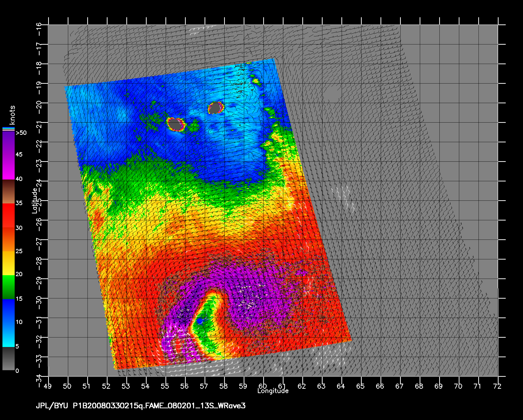Click the 'Longitude' axis title

click(x=273, y=391)
